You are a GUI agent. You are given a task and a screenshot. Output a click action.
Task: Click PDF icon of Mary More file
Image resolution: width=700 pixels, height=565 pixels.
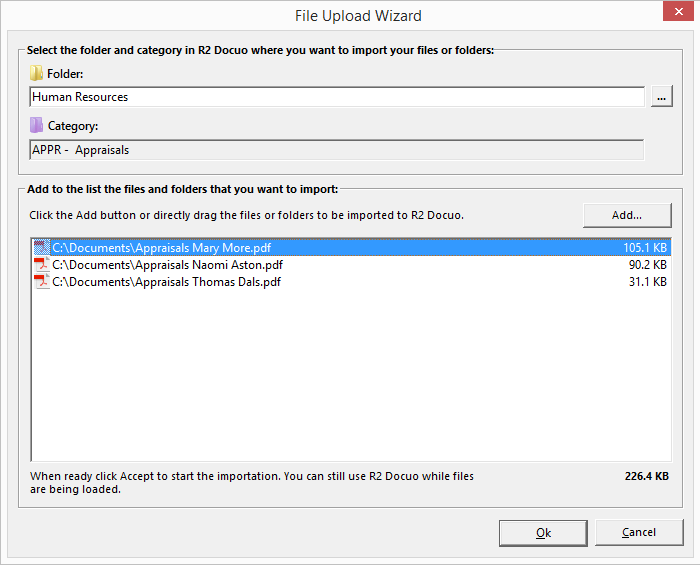pyautogui.click(x=42, y=248)
